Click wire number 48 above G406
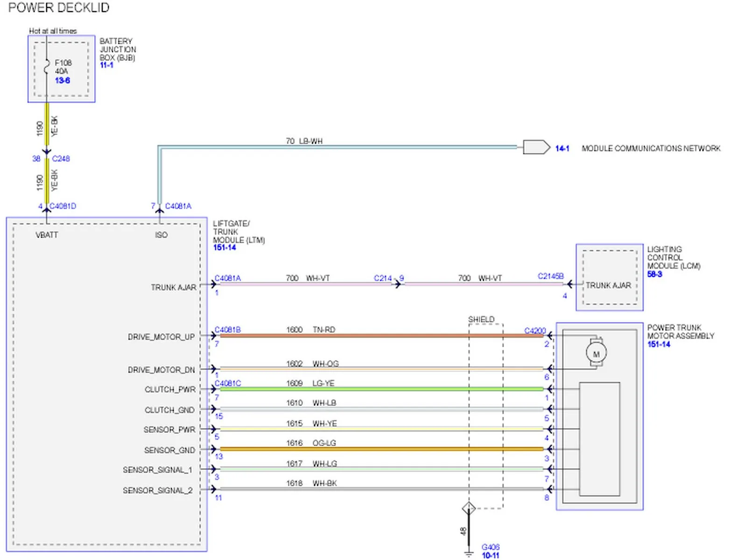The height and width of the screenshot is (560, 730). (463, 531)
